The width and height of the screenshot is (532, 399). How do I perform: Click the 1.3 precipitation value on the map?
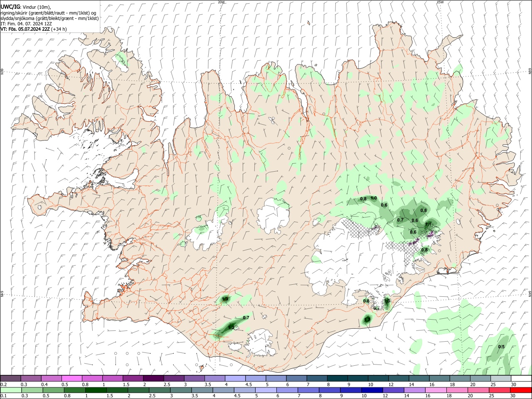tap(225, 299)
